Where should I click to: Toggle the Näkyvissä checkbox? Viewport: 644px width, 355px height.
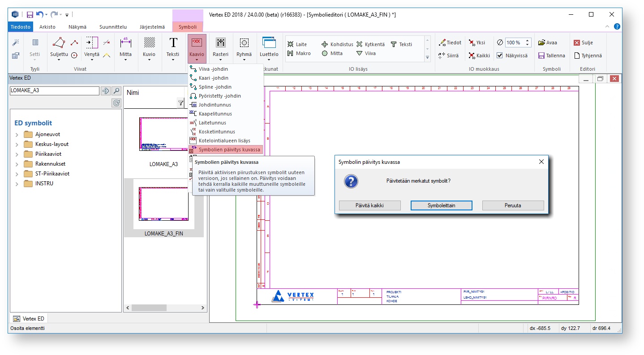point(500,56)
